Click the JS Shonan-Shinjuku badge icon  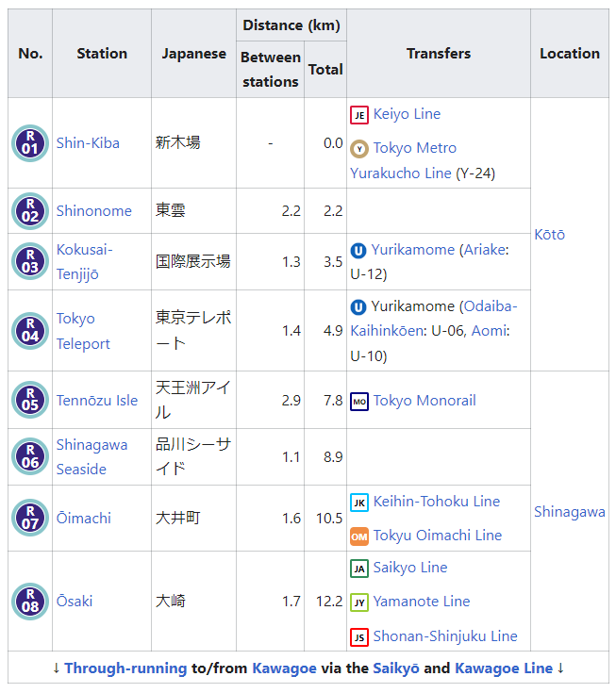(x=359, y=637)
